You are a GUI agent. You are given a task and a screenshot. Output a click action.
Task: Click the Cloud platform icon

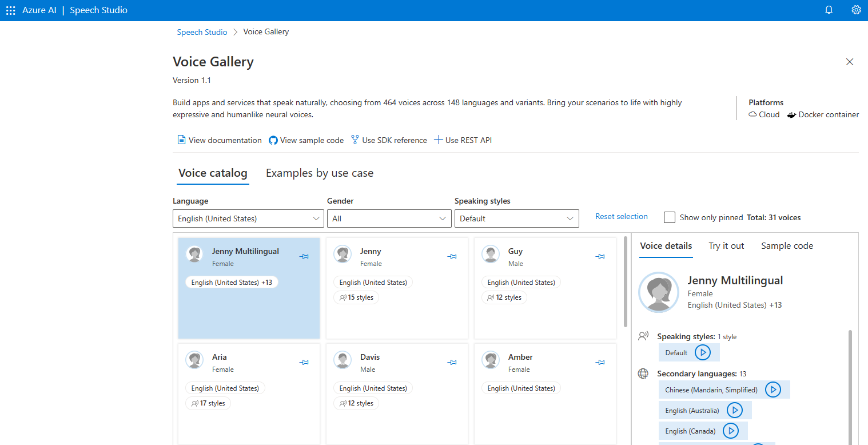pyautogui.click(x=752, y=114)
